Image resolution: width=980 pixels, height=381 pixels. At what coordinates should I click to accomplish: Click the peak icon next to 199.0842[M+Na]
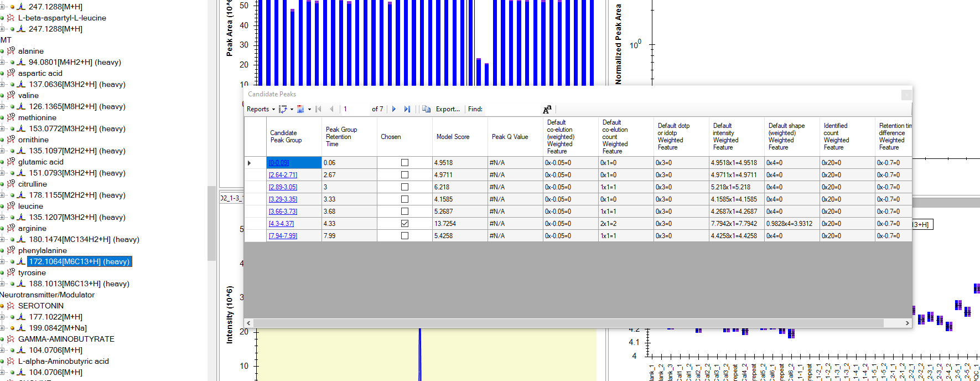click(21, 328)
